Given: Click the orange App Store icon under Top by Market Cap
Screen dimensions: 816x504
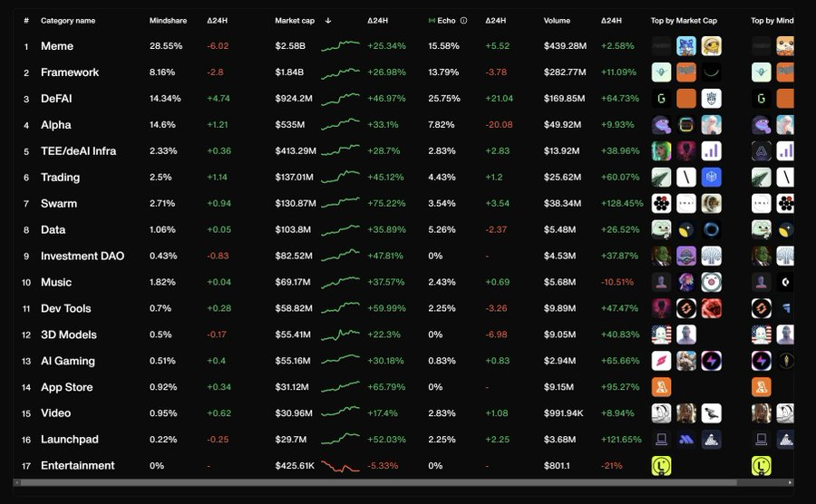Looking at the screenshot, I should pos(661,387).
